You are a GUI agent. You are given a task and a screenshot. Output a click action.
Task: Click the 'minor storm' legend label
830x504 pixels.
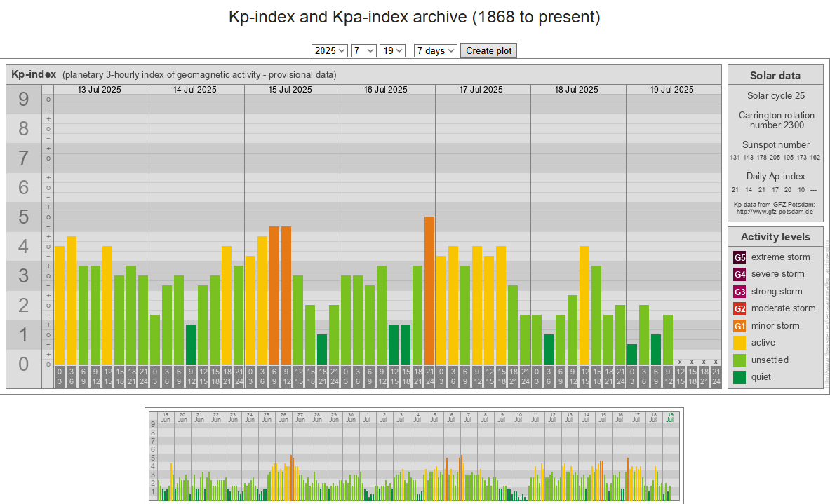click(775, 326)
